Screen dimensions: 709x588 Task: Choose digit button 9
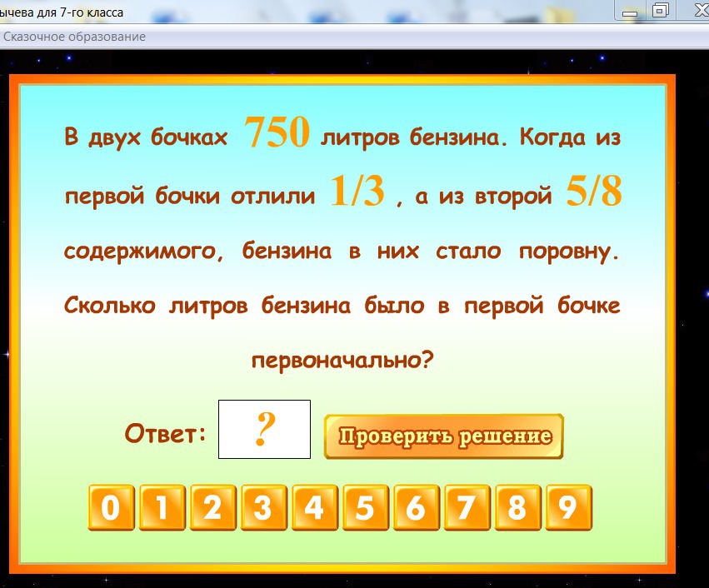coord(568,507)
